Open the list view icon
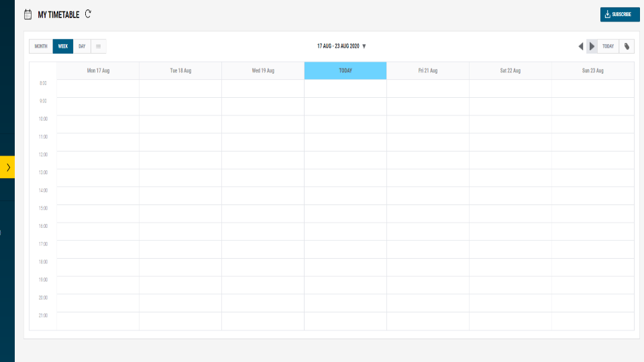This screenshot has height=362, width=644. 98,46
